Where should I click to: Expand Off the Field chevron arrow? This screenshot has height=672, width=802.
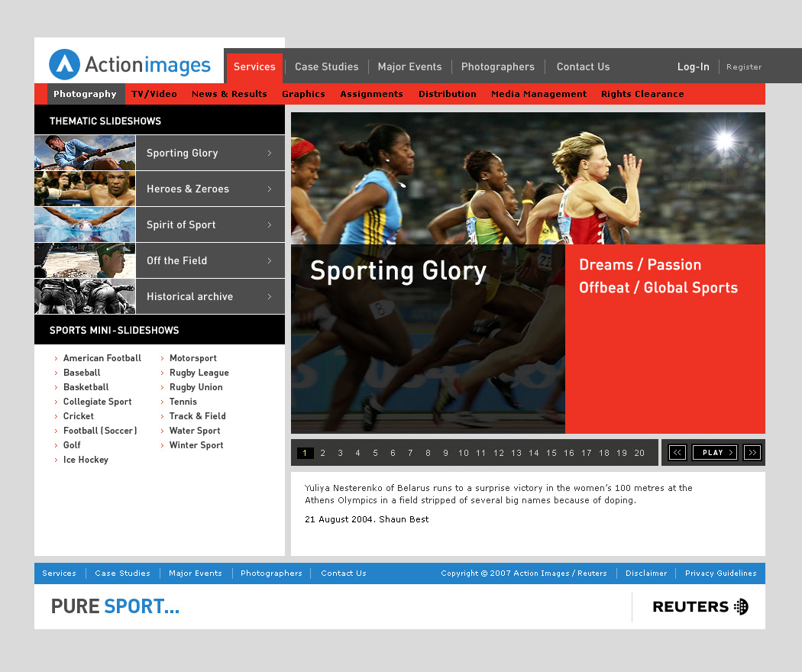(270, 260)
